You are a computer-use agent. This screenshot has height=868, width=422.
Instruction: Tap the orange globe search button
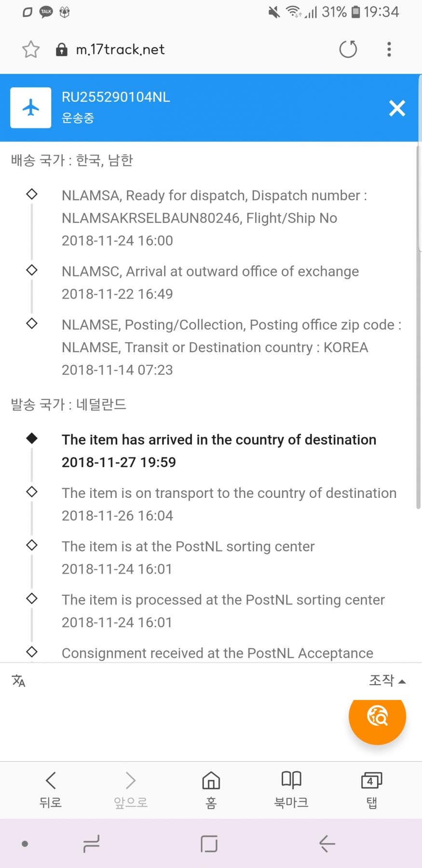click(377, 716)
